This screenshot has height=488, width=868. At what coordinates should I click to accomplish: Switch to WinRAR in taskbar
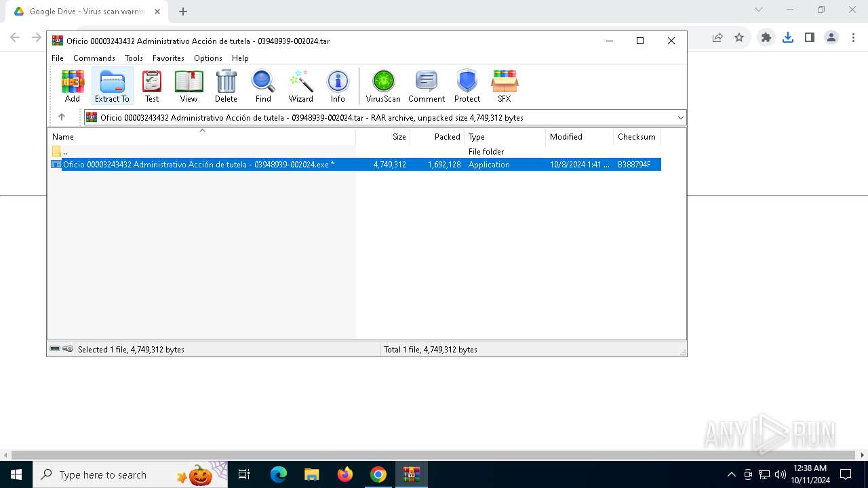pos(412,474)
